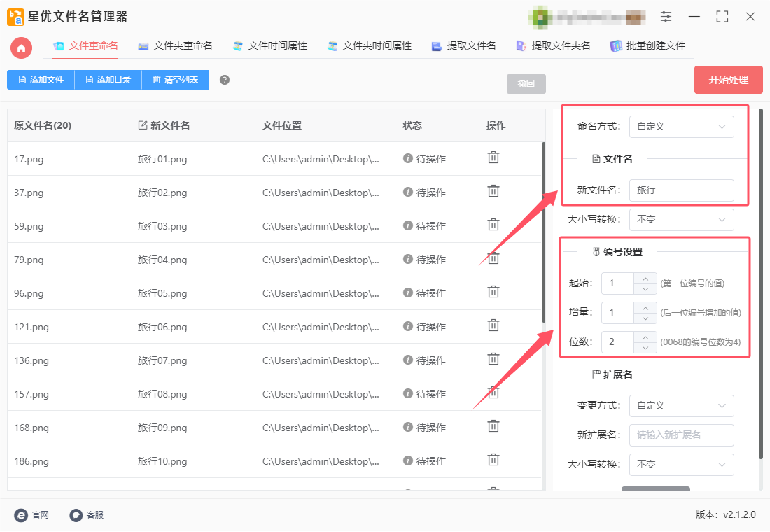Screen dimensions: 770x532
Task: Open the filename 大小写转换 dropdown below 新文件名
Action: [x=682, y=220]
